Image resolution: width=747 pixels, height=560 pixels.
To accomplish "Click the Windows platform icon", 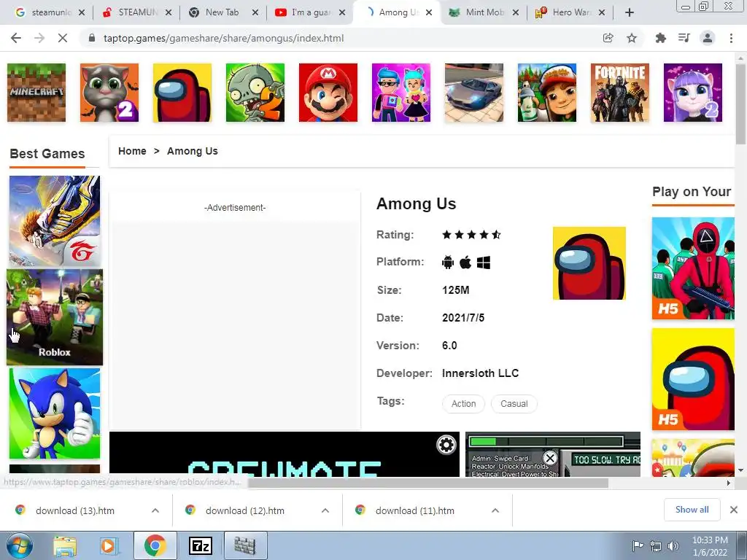I will (484, 262).
